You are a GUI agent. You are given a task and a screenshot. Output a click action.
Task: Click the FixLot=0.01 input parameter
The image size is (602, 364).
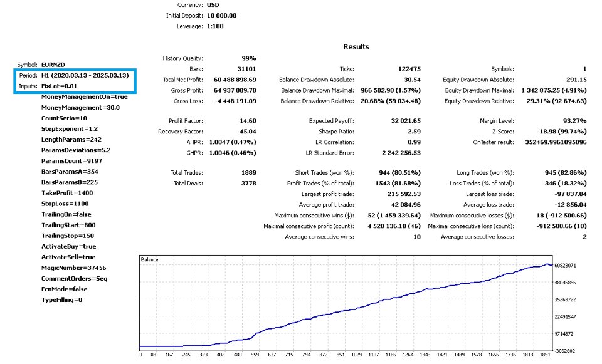click(x=59, y=86)
